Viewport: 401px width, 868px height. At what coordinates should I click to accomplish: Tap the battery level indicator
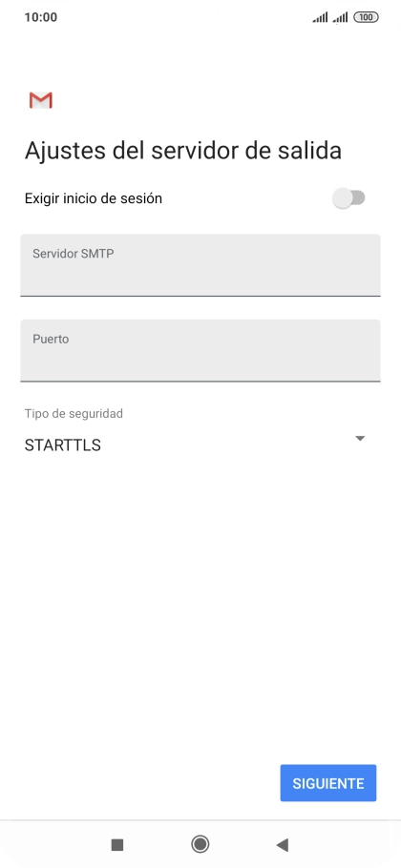click(366, 17)
